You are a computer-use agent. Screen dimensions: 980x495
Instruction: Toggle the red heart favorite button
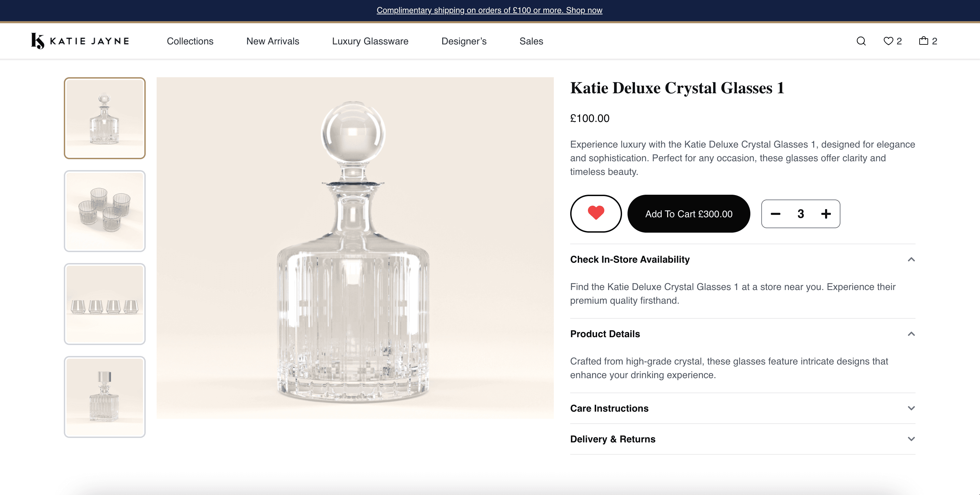click(x=596, y=214)
